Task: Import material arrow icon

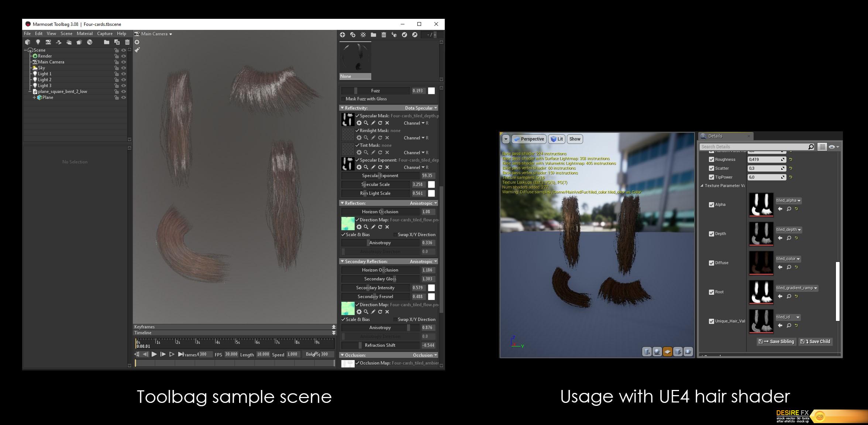Action: (404, 35)
